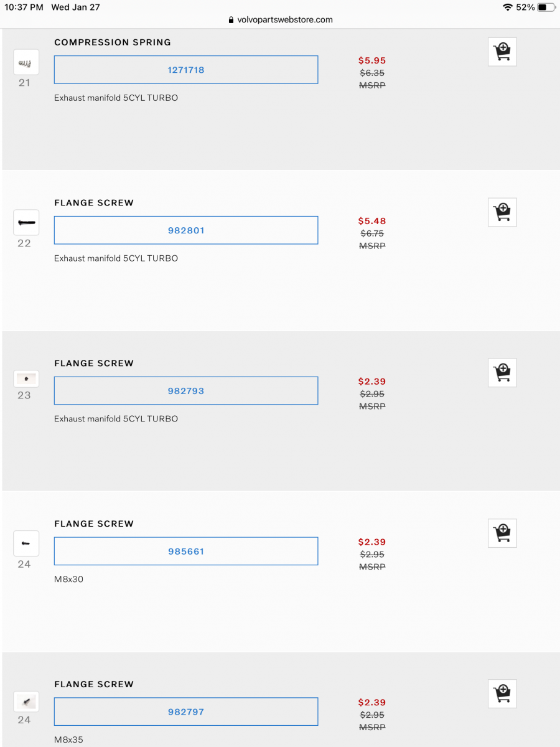View the compression spring thumbnail image
Viewport: 560px width, 747px height.
point(26,62)
